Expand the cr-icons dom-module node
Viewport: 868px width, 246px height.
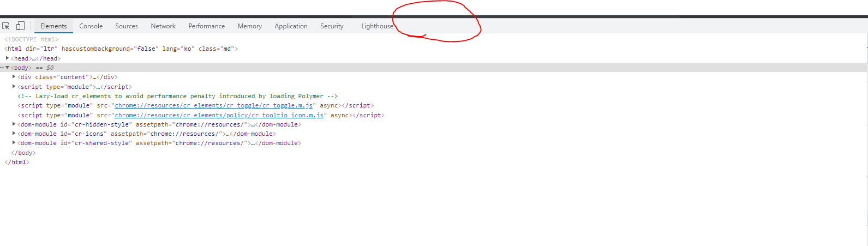pyautogui.click(x=14, y=134)
